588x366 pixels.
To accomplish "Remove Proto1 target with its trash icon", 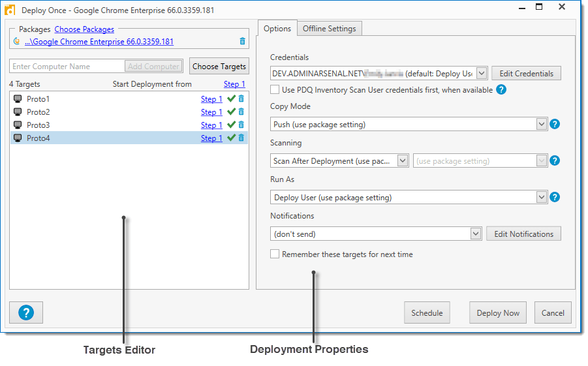I will 241,99.
